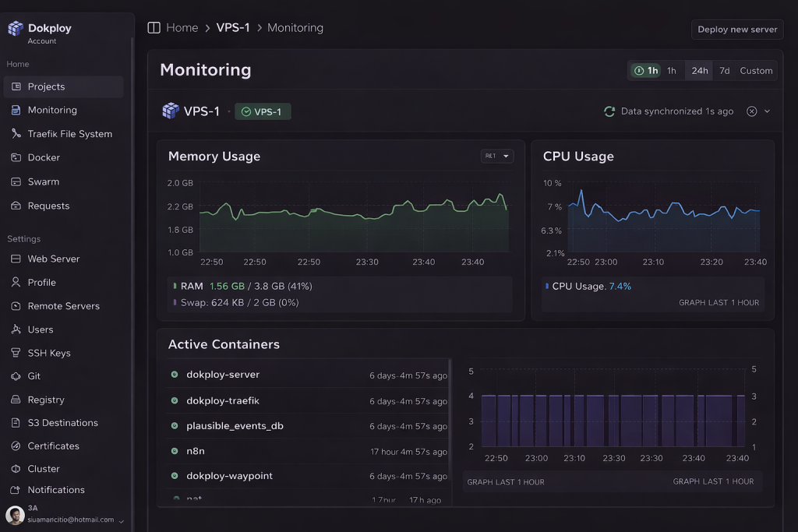Open SSH Keys via its key icon
The image size is (798, 532).
pos(16,353)
